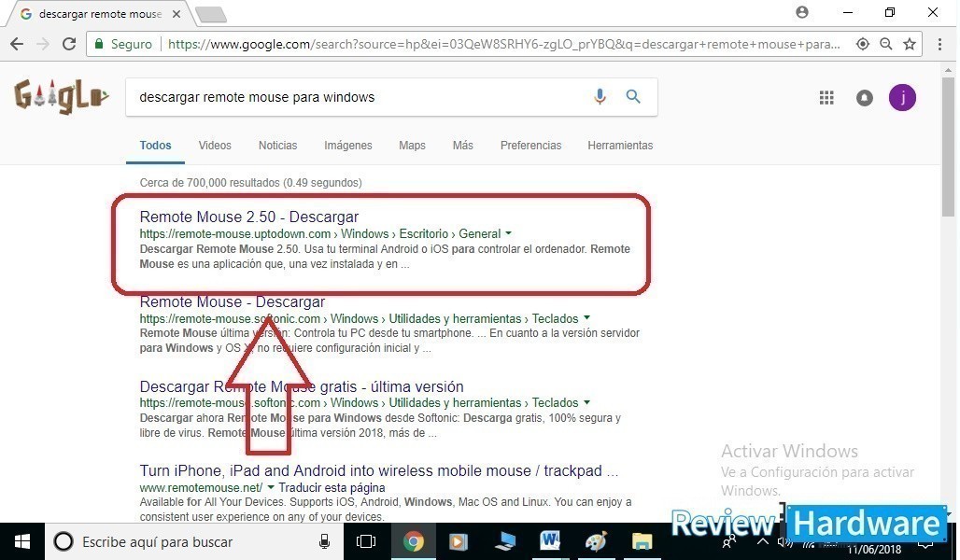Select the Todos search tab

point(156,146)
